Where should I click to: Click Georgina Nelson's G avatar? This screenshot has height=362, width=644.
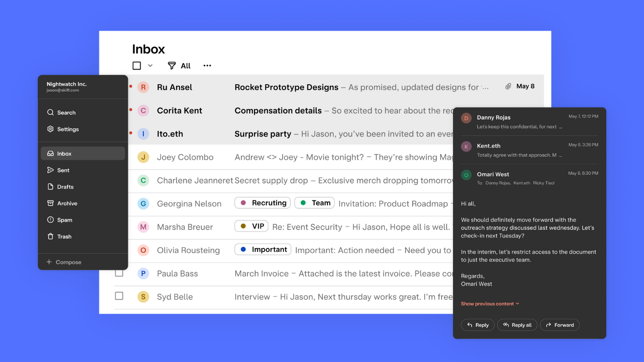click(143, 204)
